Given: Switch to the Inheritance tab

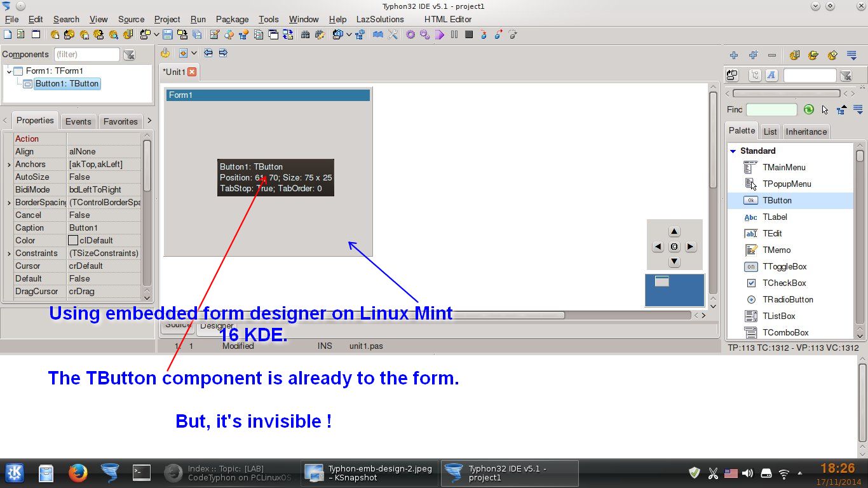Looking at the screenshot, I should [x=806, y=132].
